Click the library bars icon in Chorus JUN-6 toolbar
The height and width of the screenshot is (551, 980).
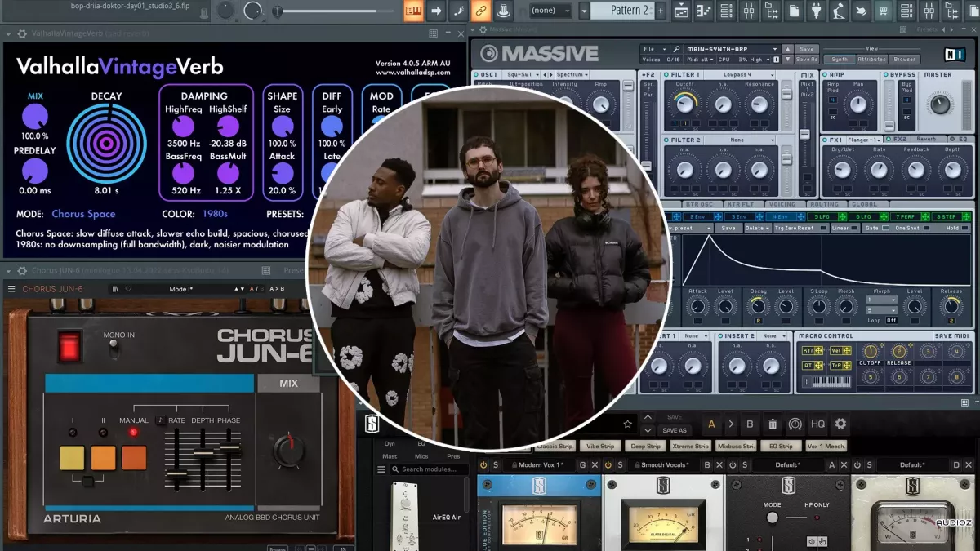click(116, 289)
